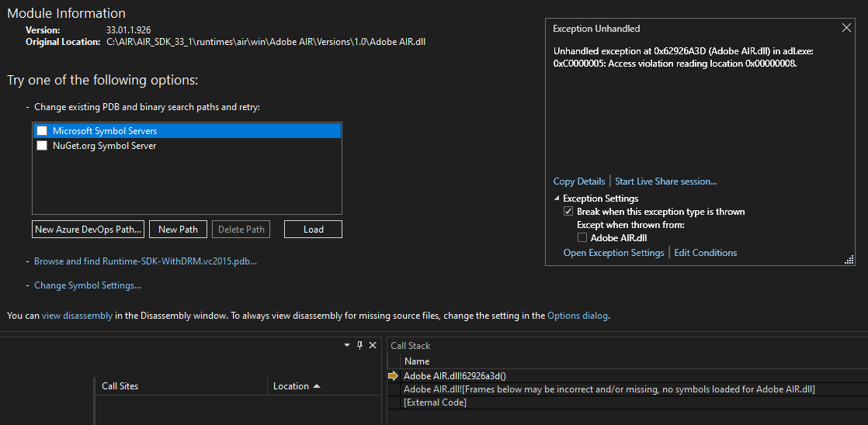Uncheck Break when this exception type is thrown
This screenshot has height=425, width=868.
pos(568,211)
